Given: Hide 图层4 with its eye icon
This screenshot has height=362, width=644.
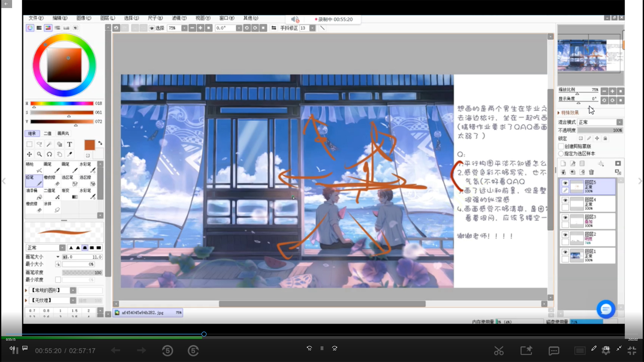Looking at the screenshot, I should pyautogui.click(x=565, y=200).
